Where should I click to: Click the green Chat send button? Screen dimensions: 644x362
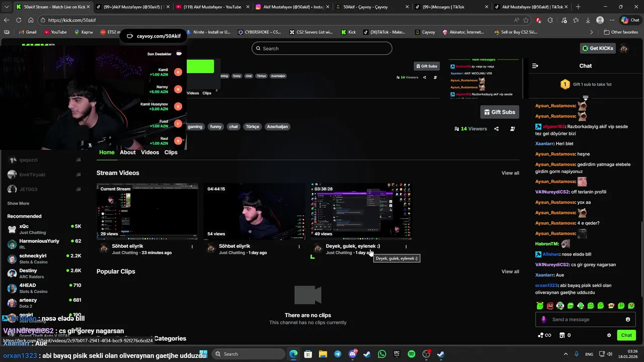626,335
